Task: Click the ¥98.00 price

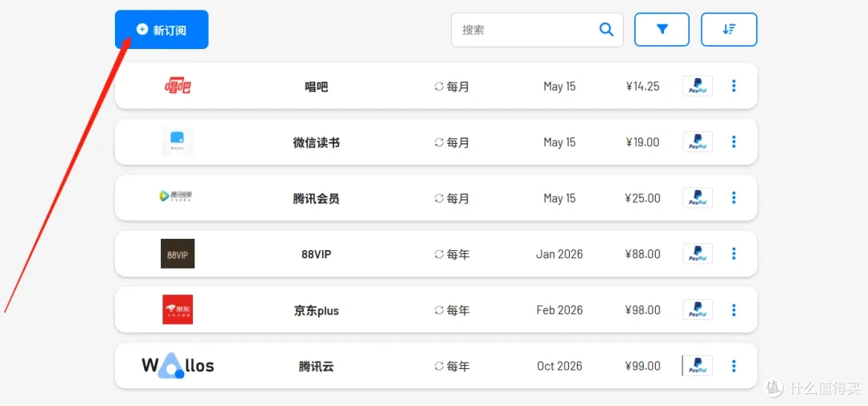Action: (643, 310)
